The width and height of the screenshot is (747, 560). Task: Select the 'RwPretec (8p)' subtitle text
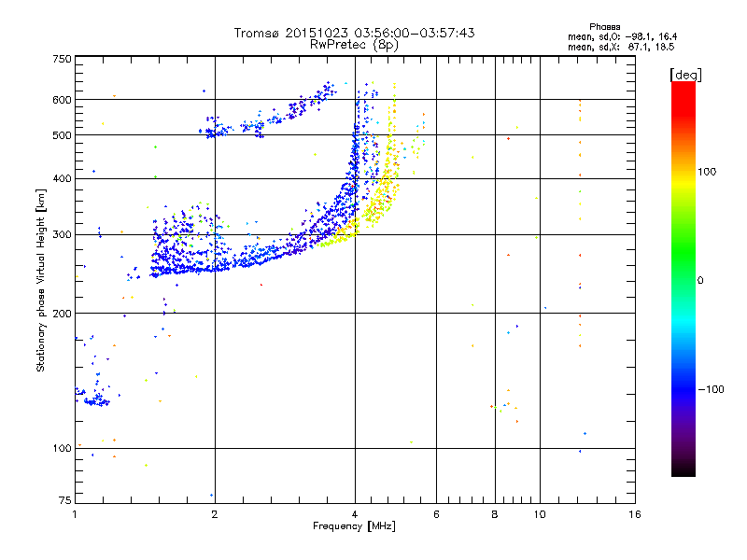[354, 45]
